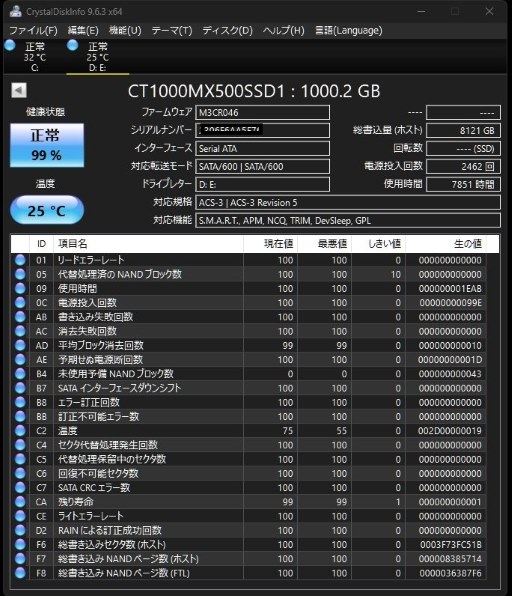Click status orb for CA 残り寿命 row
The width and height of the screenshot is (512, 596).
[x=20, y=502]
